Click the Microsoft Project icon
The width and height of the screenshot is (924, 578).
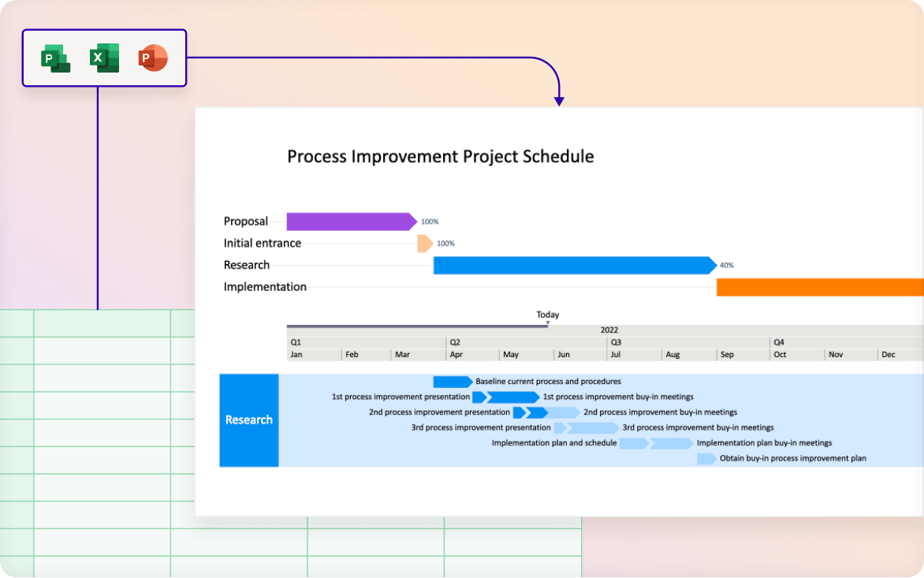tap(55, 58)
